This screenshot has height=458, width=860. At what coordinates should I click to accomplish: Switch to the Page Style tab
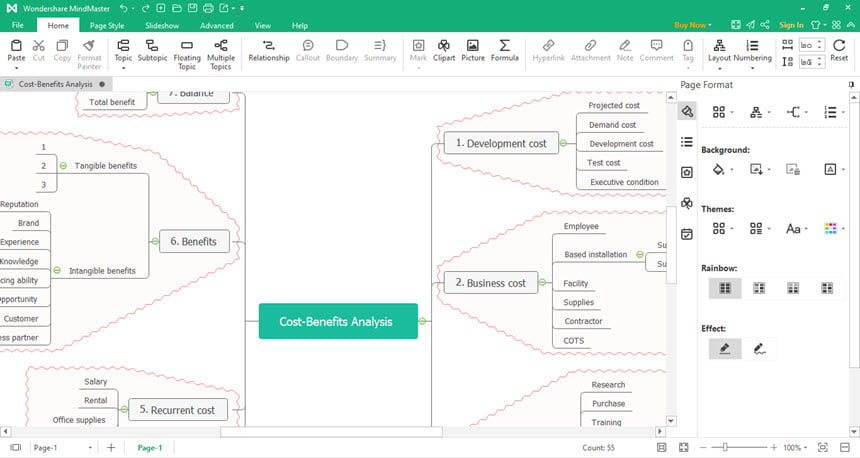point(107,25)
